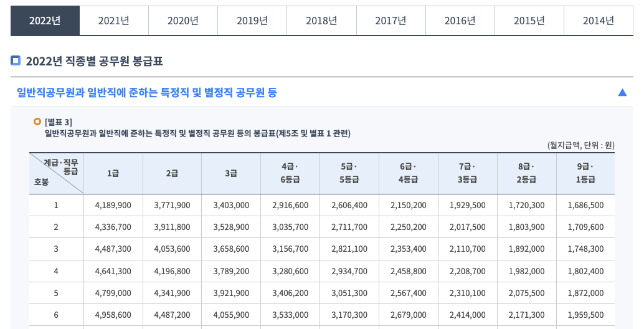Click the 2,208,700 cell
The image size is (644, 329).
[468, 271]
